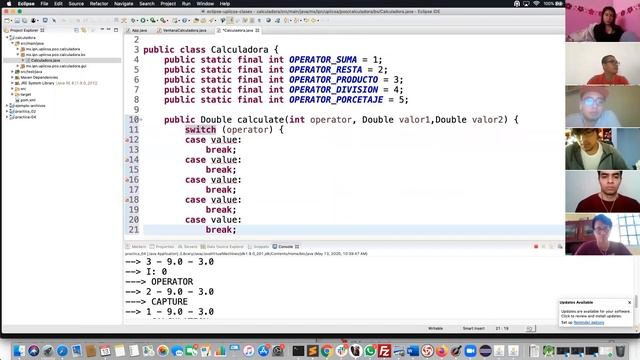Click the error marker on line 14
Viewport: 640px width, 360px height.
tap(127, 160)
